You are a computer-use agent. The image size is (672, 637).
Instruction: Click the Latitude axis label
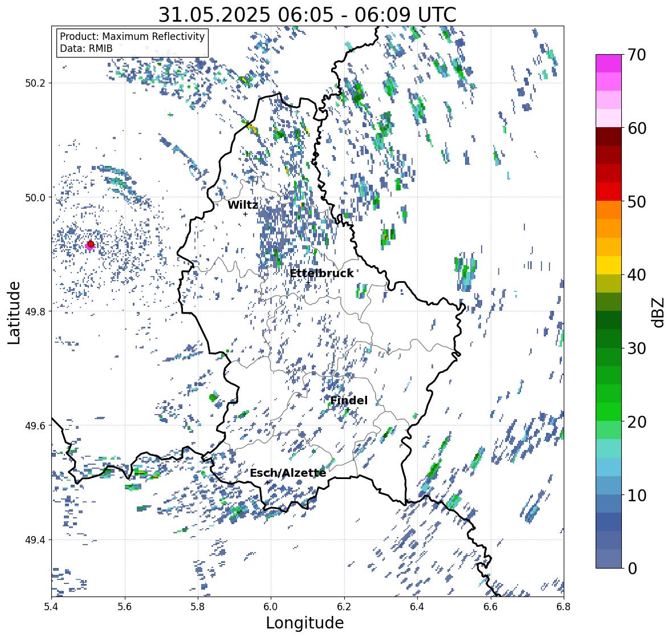coord(14,313)
